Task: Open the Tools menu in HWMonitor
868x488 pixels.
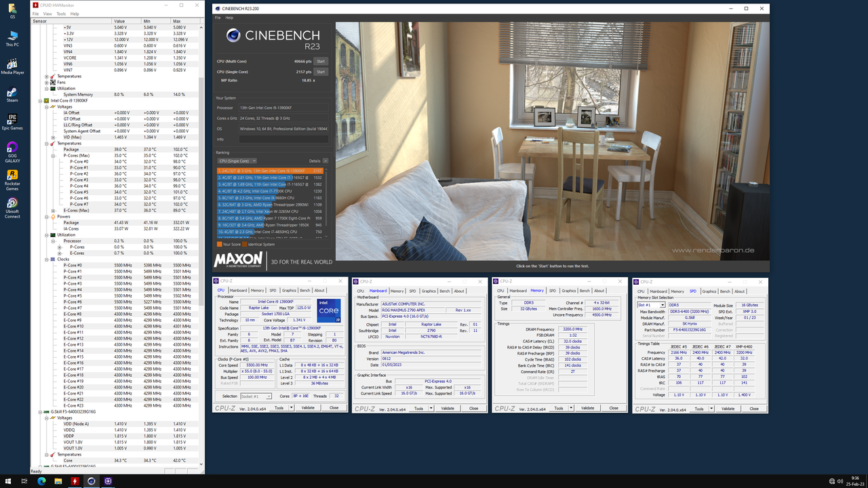Action: 61,14
